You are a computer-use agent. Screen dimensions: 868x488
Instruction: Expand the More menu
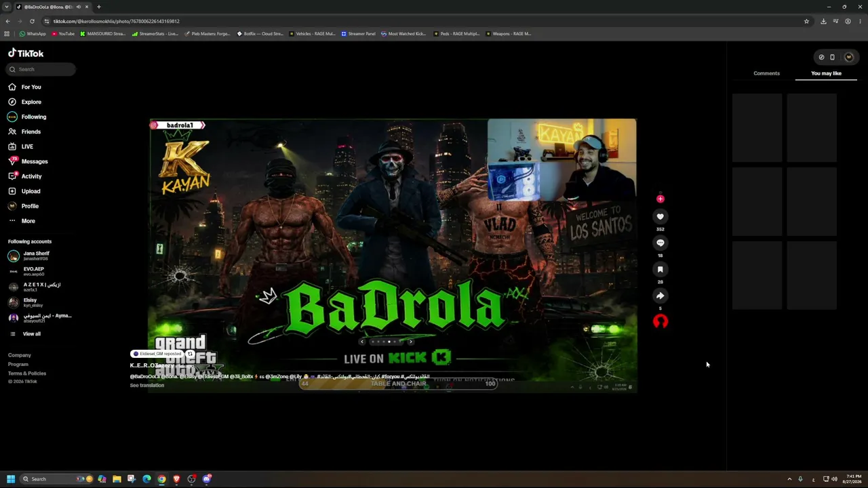coord(22,221)
